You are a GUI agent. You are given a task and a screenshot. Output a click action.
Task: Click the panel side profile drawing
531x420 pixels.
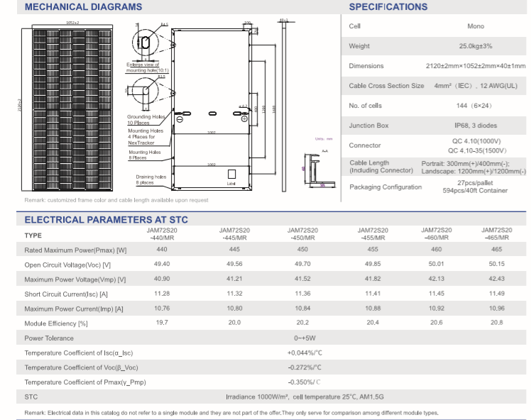(x=284, y=106)
